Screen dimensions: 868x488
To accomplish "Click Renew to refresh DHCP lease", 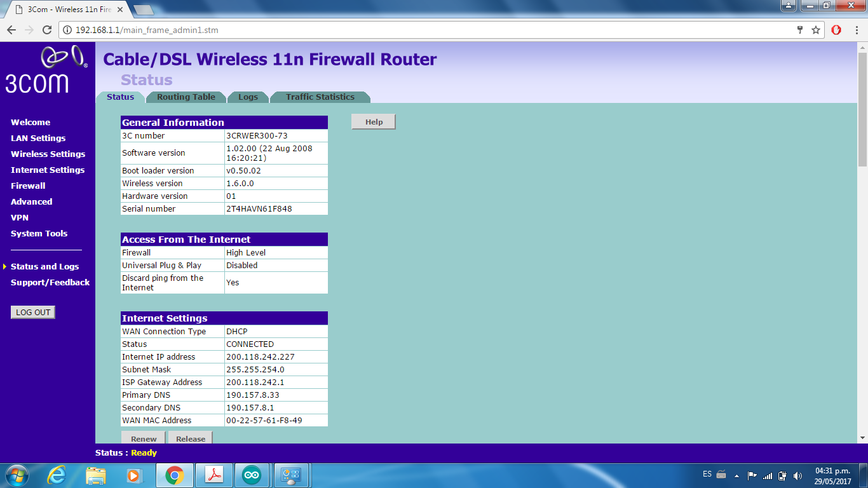I will (x=144, y=438).
